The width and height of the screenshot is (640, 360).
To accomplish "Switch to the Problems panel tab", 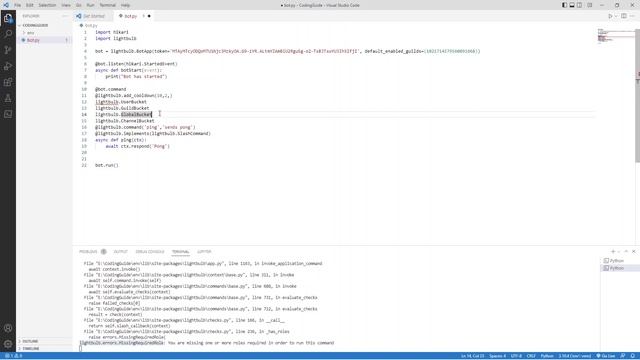I will (x=88, y=252).
